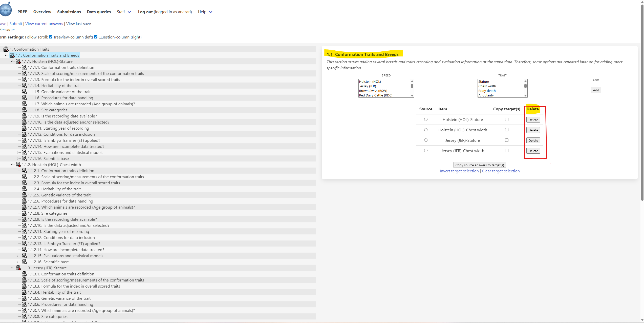Click the document icon beside 1. Conformation Traits

pos(6,49)
